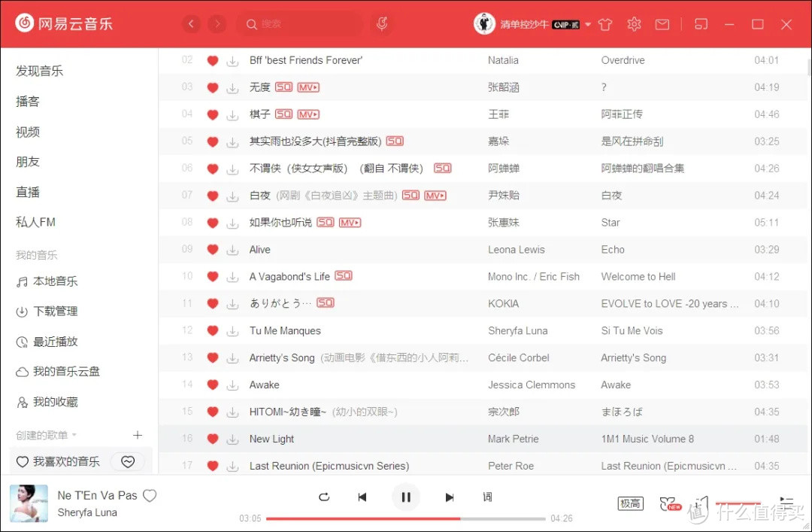812x532 pixels.
Task: Open 最近播放 recent plays
Action: [x=47, y=342]
